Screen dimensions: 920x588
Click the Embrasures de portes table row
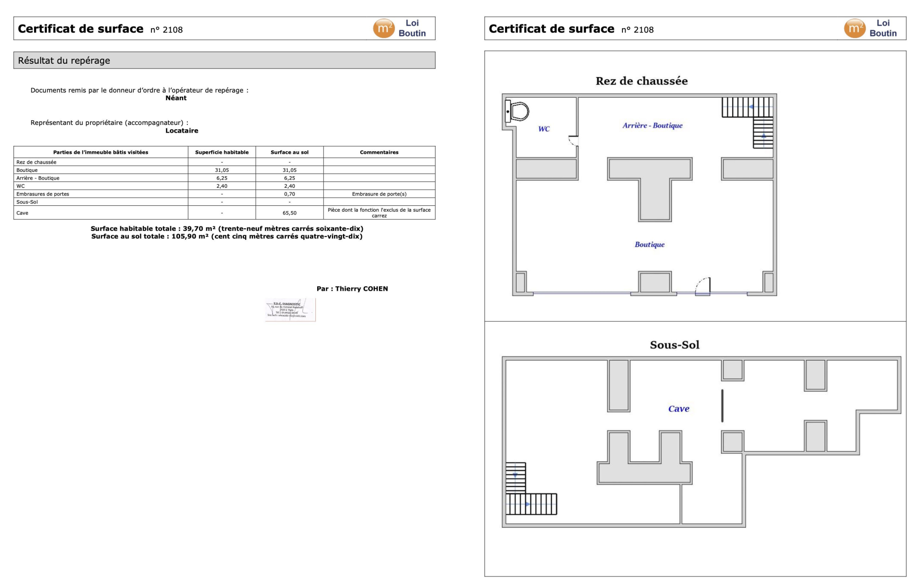43,194
